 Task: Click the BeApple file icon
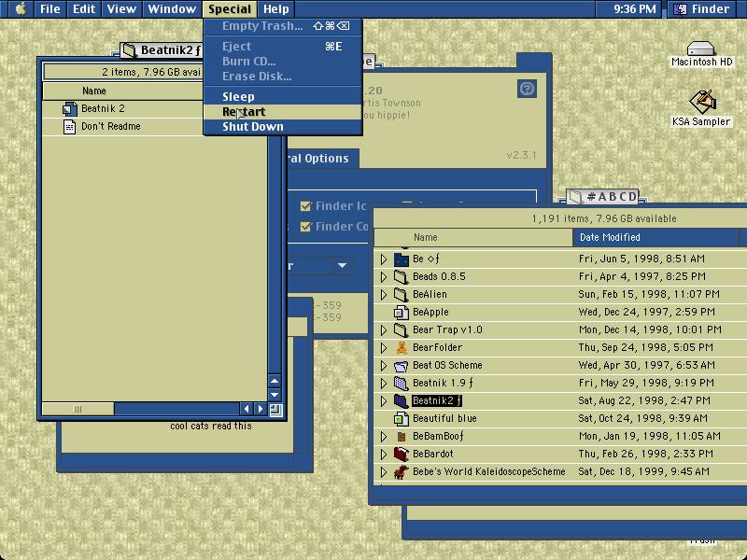(402, 313)
